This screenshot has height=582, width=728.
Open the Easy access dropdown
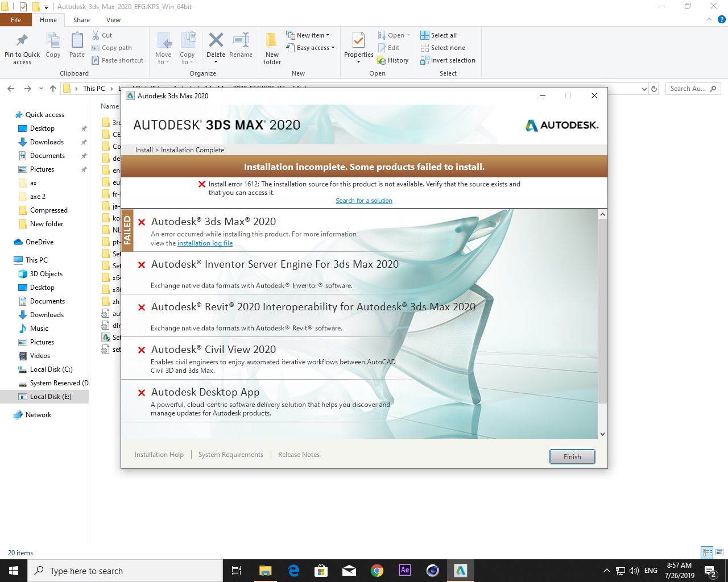click(310, 48)
